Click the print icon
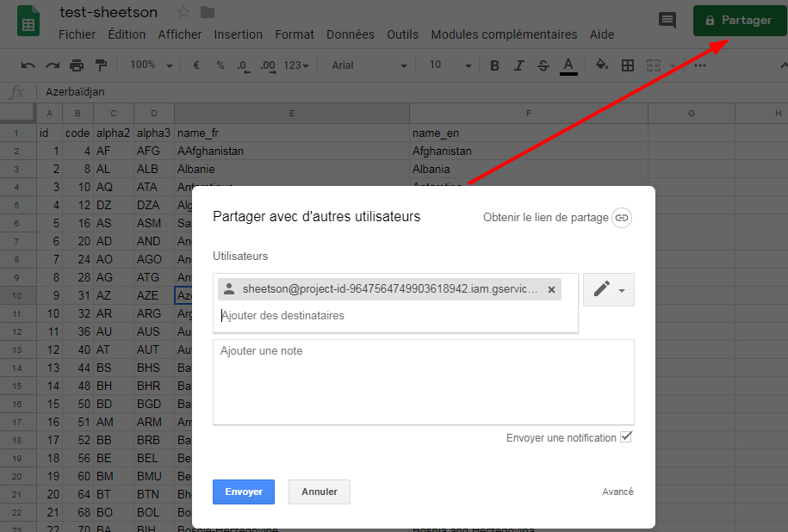 [x=77, y=65]
